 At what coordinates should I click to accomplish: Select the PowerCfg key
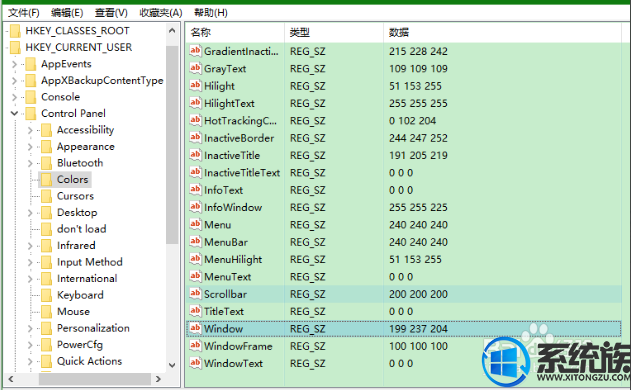click(x=80, y=345)
